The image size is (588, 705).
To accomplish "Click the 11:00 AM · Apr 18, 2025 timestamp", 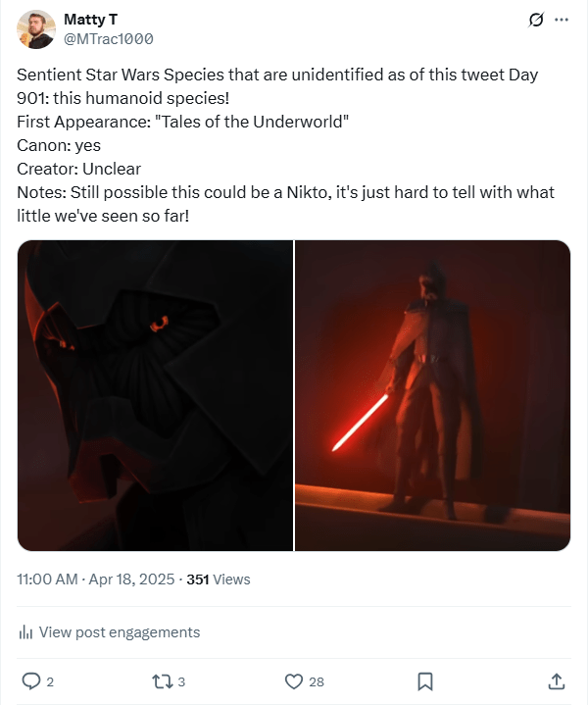I will (95, 579).
